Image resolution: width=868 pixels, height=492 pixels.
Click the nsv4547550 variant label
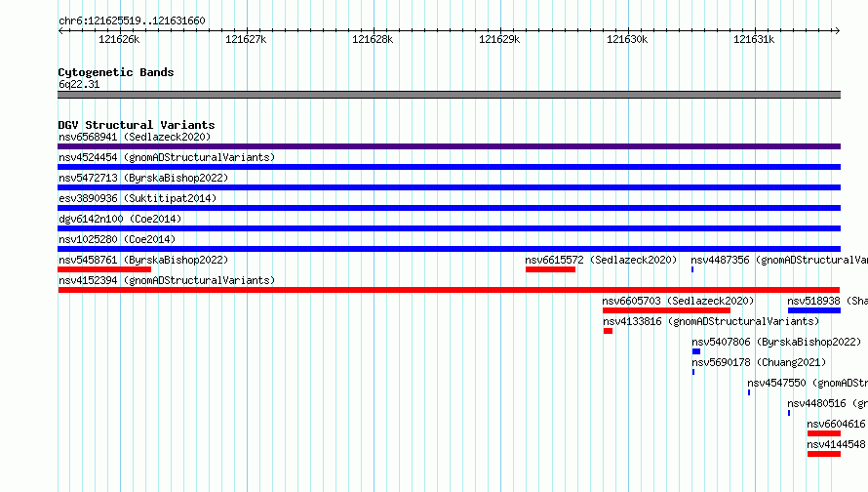point(808,383)
